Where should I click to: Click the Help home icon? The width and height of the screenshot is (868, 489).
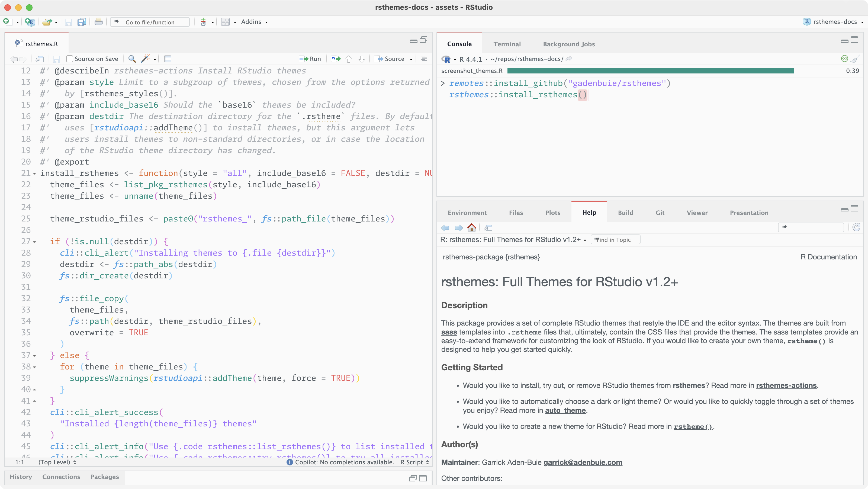(x=471, y=228)
